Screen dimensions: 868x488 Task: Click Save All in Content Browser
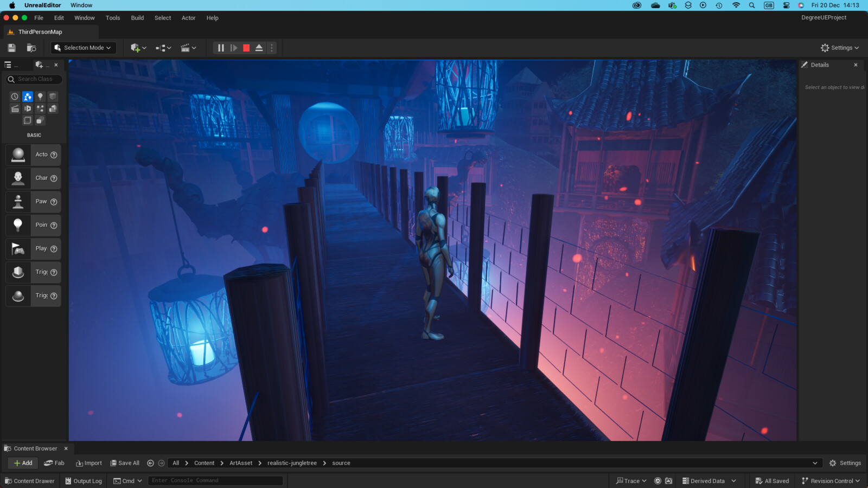pos(125,463)
